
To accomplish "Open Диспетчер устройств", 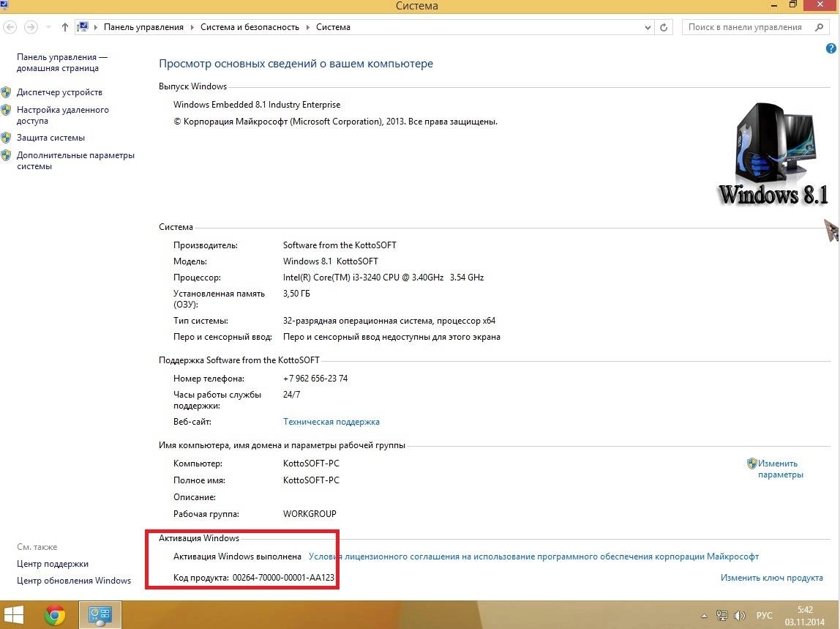I will (x=59, y=92).
